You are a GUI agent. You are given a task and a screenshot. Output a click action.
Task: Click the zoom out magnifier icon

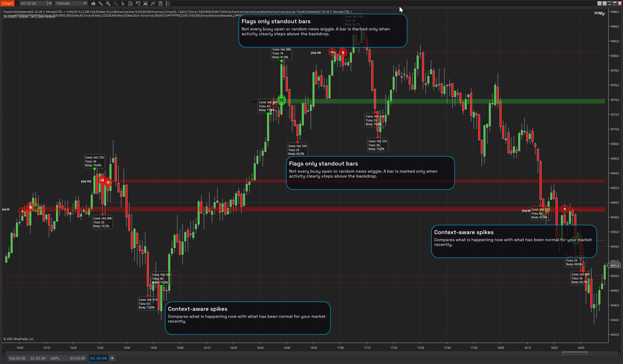pos(116,3)
